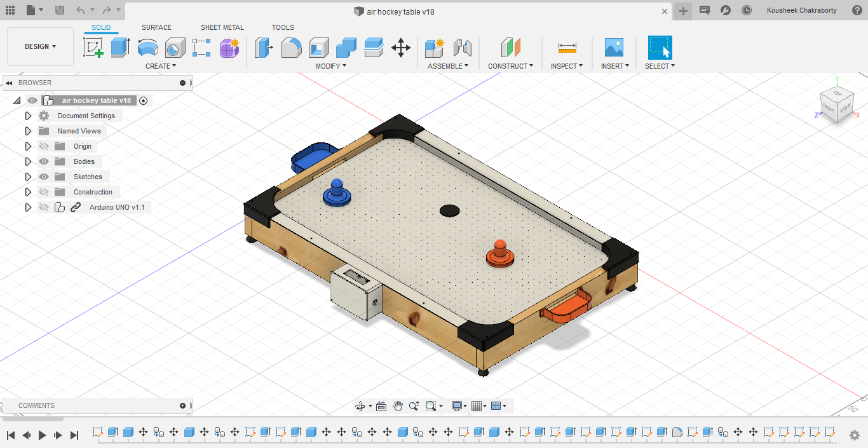The height and width of the screenshot is (448, 868).
Task: Select the Offset Plane construct tool
Action: pyautogui.click(x=510, y=48)
